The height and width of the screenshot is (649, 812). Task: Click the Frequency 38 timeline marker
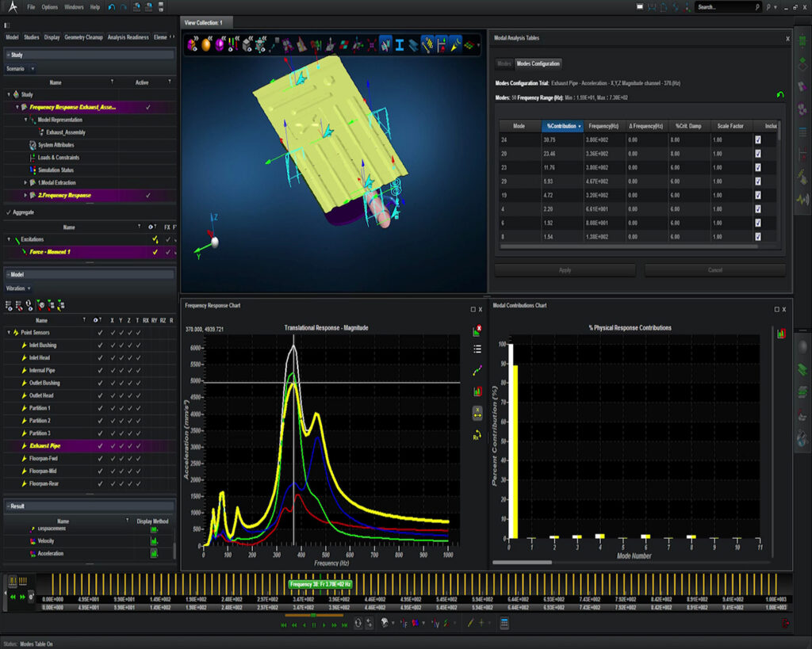(x=320, y=584)
